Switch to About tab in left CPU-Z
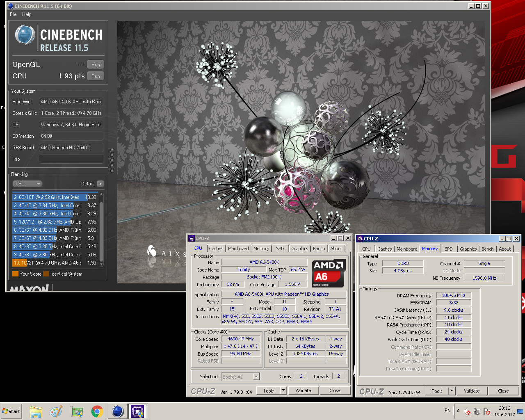525x420 pixels. (x=336, y=249)
